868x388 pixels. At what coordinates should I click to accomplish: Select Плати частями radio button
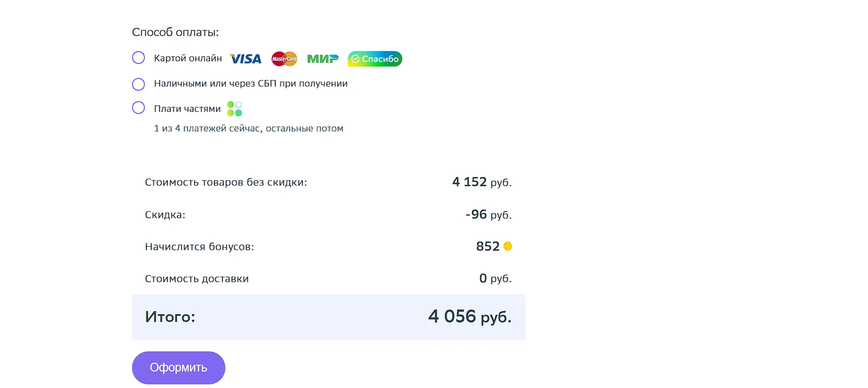pyautogui.click(x=138, y=108)
